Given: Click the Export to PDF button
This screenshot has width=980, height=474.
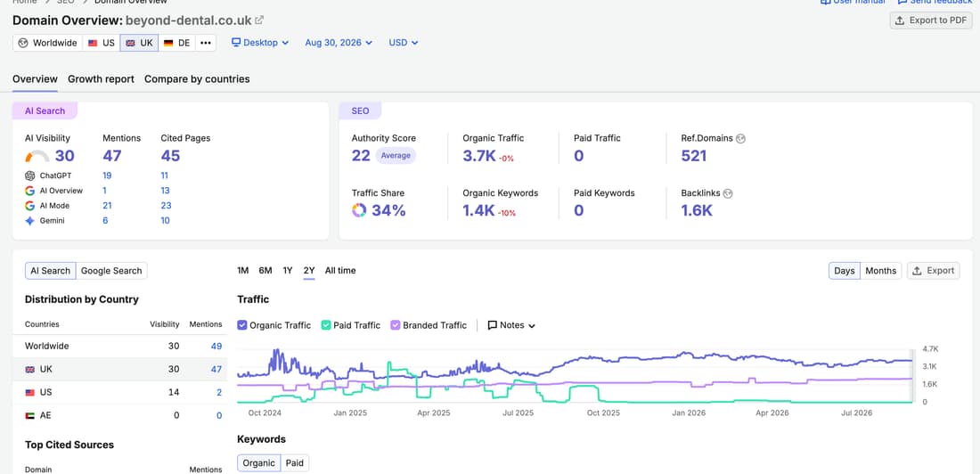Looking at the screenshot, I should click(x=931, y=20).
